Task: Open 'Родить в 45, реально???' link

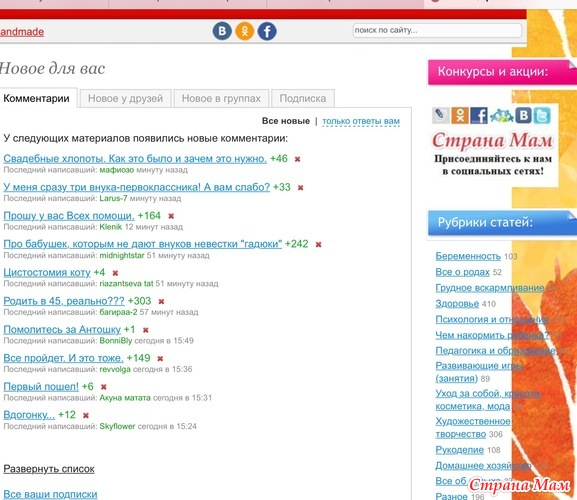Action: click(64, 301)
